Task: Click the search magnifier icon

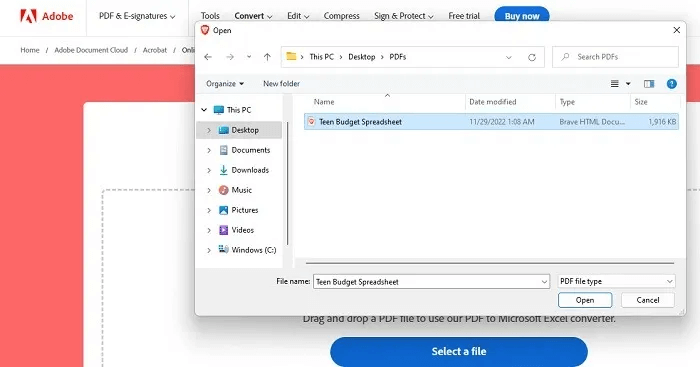Action: (x=566, y=57)
